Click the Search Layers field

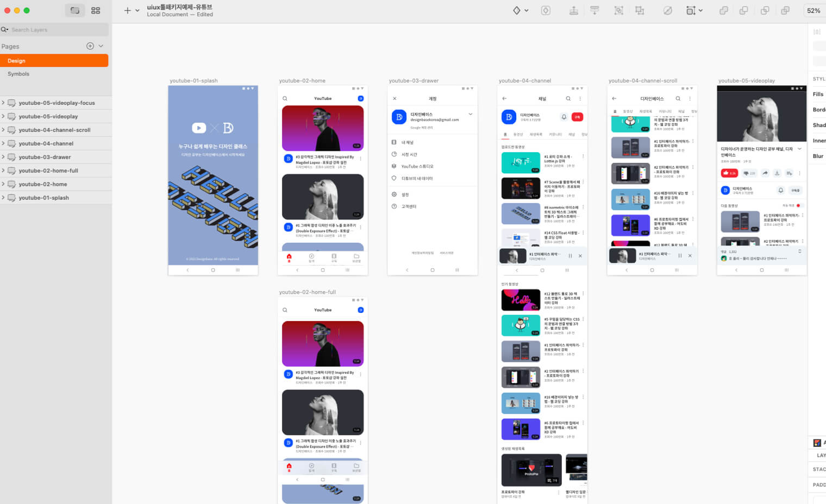pos(54,29)
